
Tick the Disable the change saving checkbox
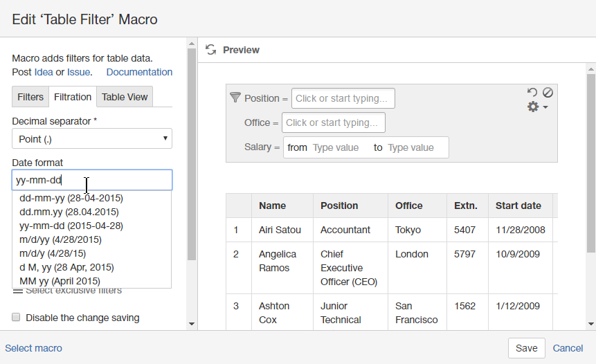[16, 318]
